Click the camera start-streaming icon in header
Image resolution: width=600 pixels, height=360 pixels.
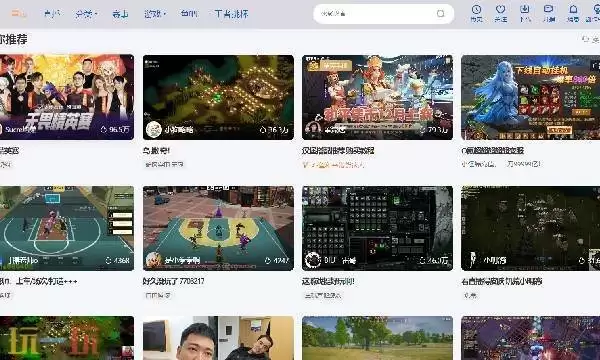[549, 10]
